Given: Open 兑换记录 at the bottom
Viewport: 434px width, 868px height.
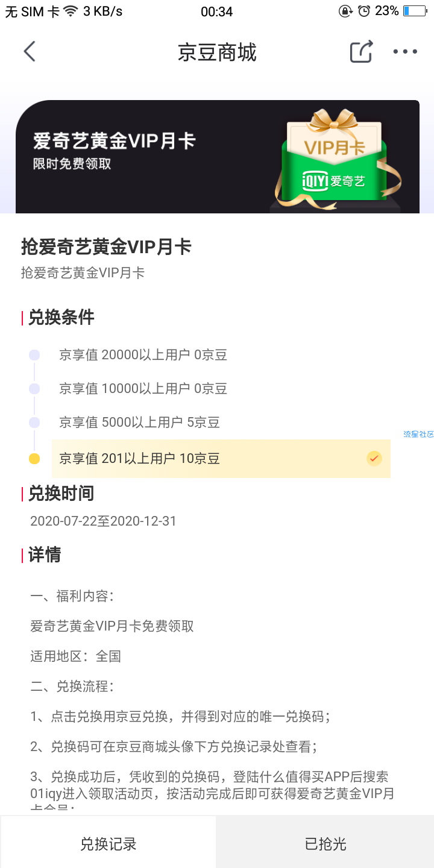Looking at the screenshot, I should pyautogui.click(x=108, y=843).
